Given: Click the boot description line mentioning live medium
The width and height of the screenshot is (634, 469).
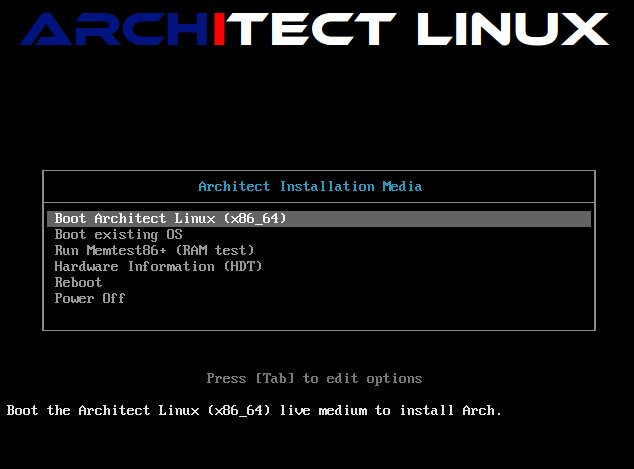Looking at the screenshot, I should [254, 410].
